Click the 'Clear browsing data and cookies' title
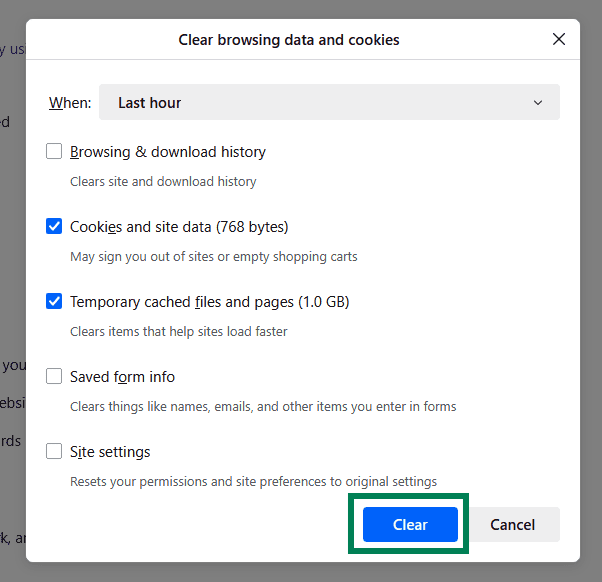602x582 pixels. coord(289,40)
